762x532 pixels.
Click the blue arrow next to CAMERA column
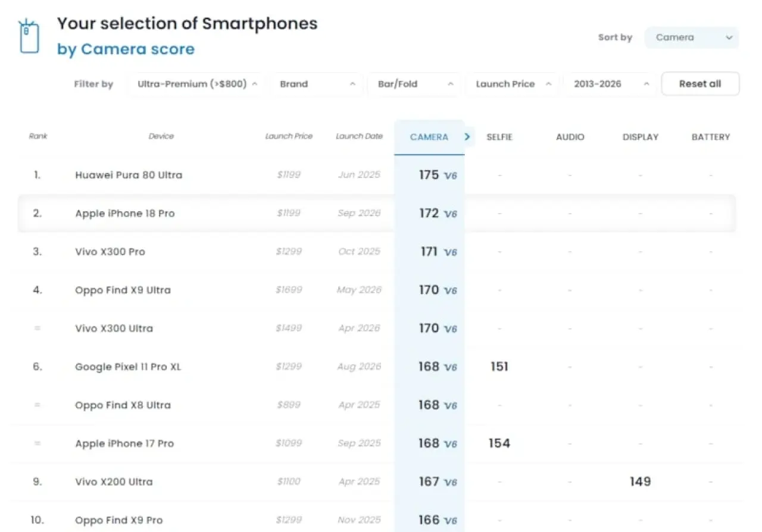(467, 137)
